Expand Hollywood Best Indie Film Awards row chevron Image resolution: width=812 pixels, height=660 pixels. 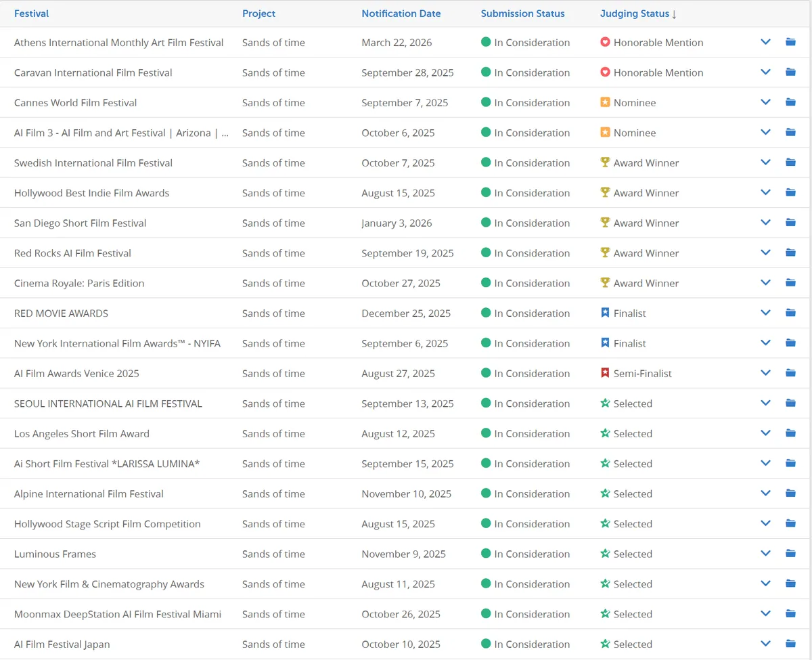pos(765,193)
